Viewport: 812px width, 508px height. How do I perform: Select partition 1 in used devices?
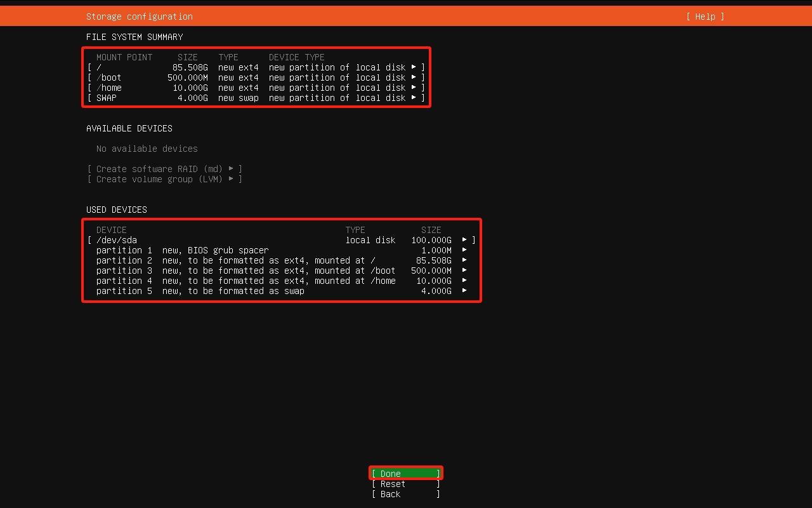click(282, 250)
